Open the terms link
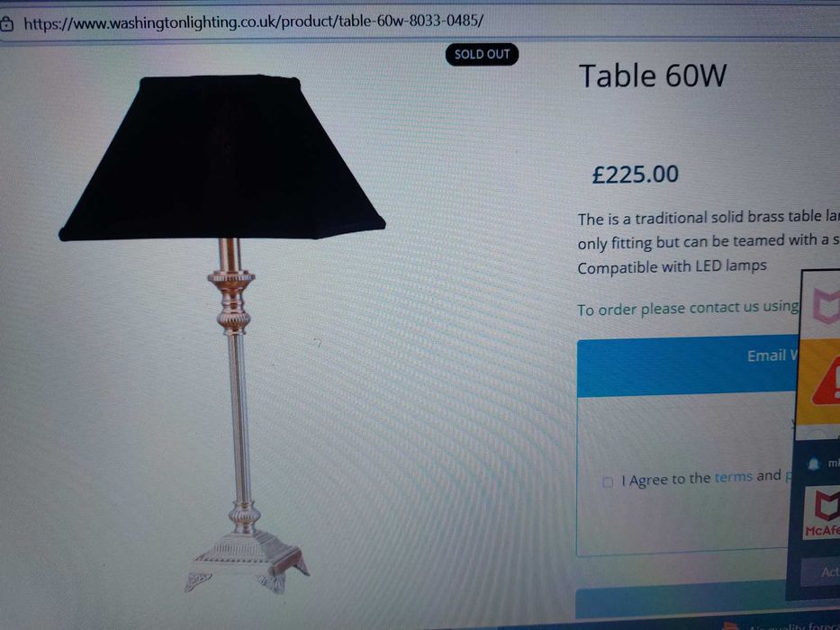The height and width of the screenshot is (630, 840). (734, 476)
